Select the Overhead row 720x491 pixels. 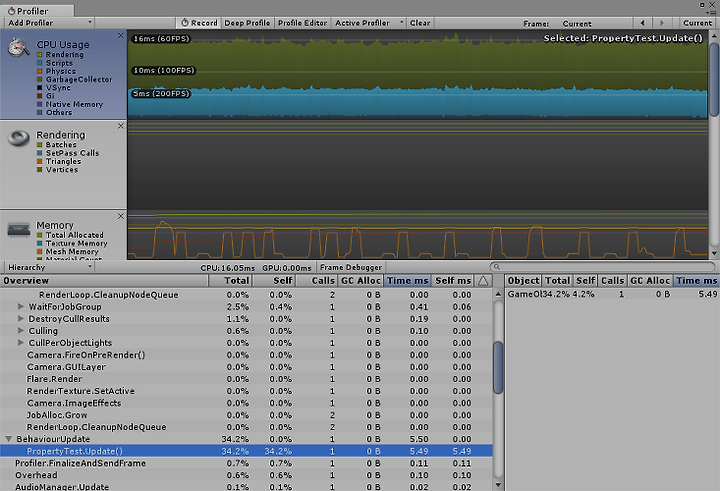click(246, 475)
